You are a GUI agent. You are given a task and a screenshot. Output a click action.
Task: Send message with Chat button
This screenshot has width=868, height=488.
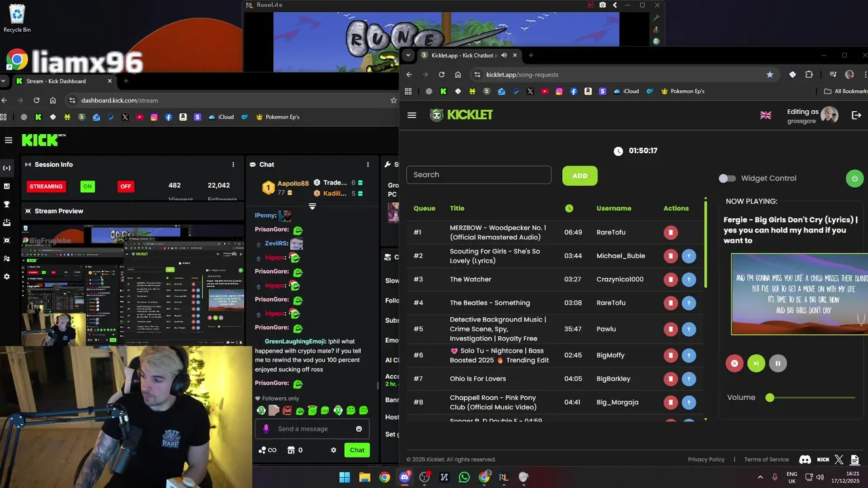[357, 450]
